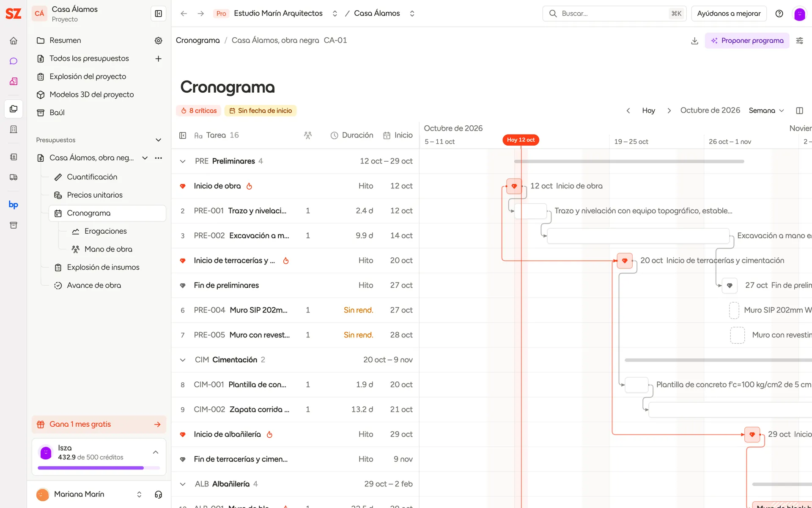The image size is (812, 508).
Task: Open the help question-mark icon
Action: click(779, 14)
